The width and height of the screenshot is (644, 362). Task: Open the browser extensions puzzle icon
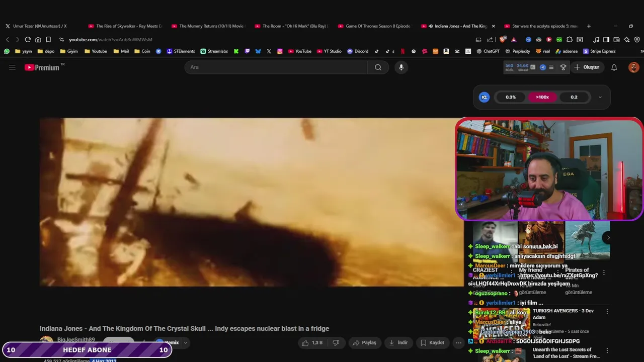coord(570,39)
